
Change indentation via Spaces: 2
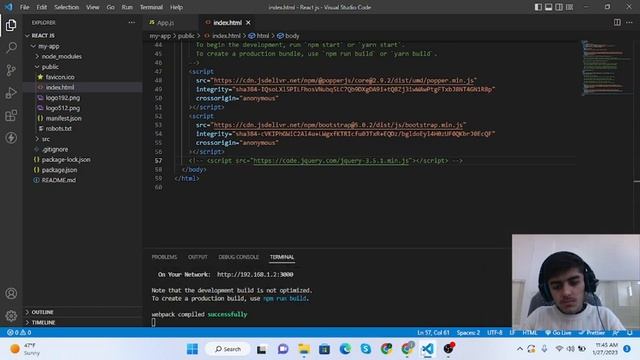coord(468,333)
